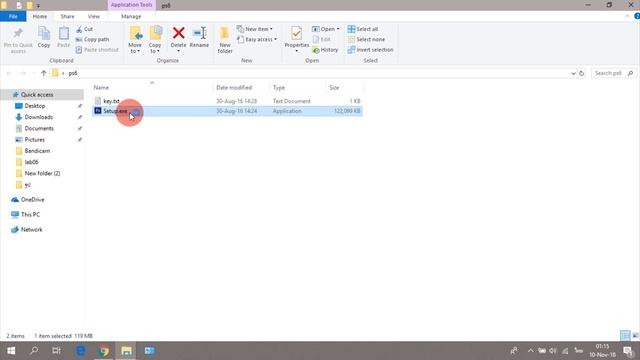Open New folder (2) in sidebar
Image resolution: width=640 pixels, height=360 pixels.
pos(42,173)
